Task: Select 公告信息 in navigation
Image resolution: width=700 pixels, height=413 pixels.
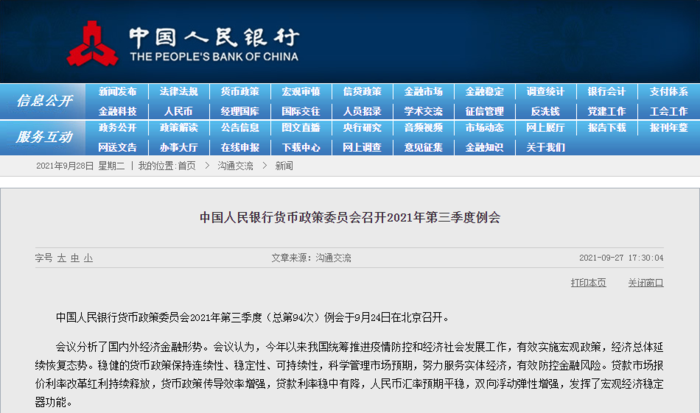Action: click(x=240, y=128)
